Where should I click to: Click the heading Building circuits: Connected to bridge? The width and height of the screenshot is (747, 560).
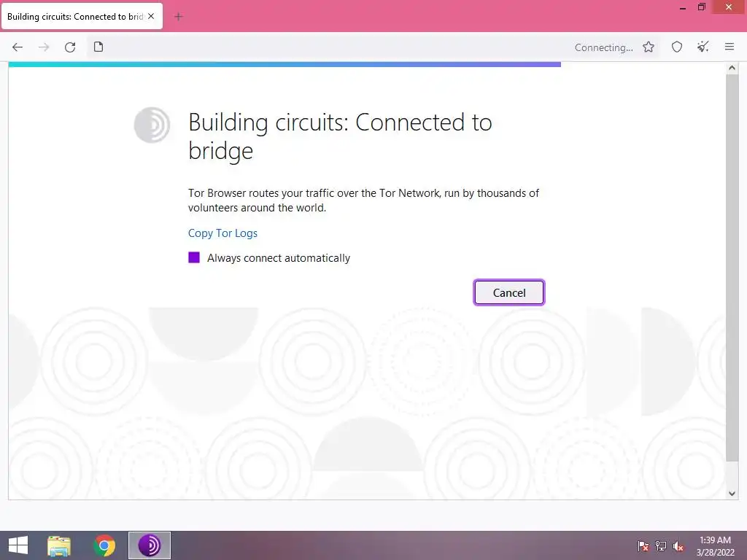pyautogui.click(x=340, y=136)
